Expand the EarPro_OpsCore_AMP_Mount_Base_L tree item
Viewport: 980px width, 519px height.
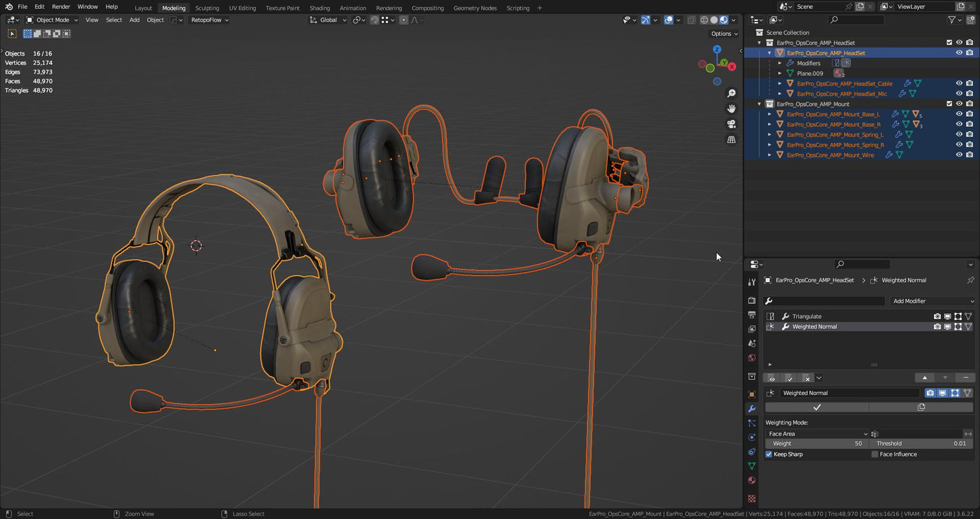tap(770, 114)
